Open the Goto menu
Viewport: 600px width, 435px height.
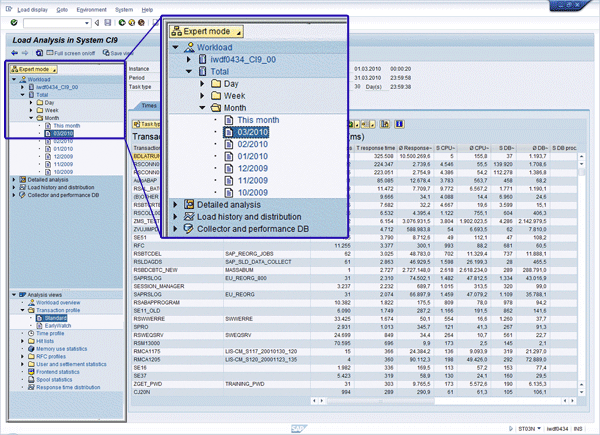point(62,10)
